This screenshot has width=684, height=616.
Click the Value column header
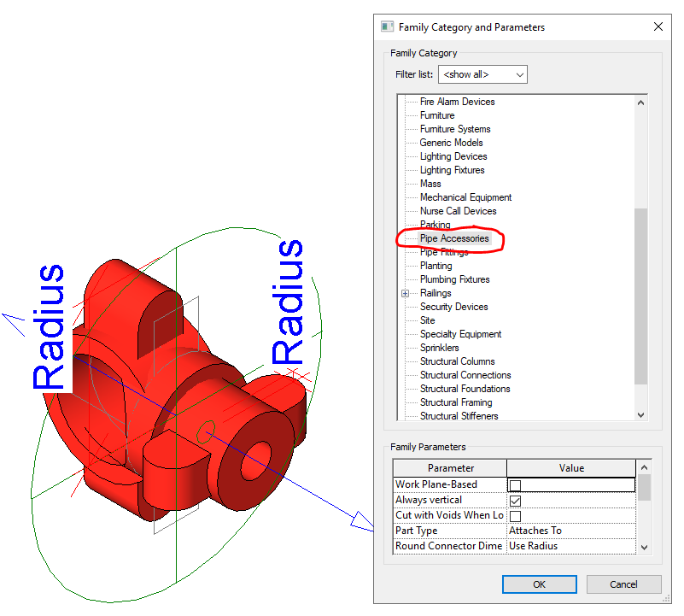coord(571,468)
